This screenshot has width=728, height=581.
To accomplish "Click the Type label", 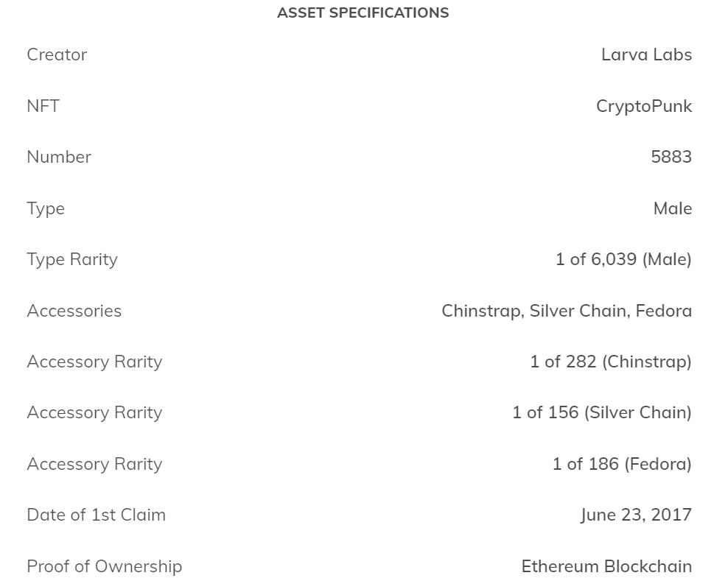I will tap(46, 208).
